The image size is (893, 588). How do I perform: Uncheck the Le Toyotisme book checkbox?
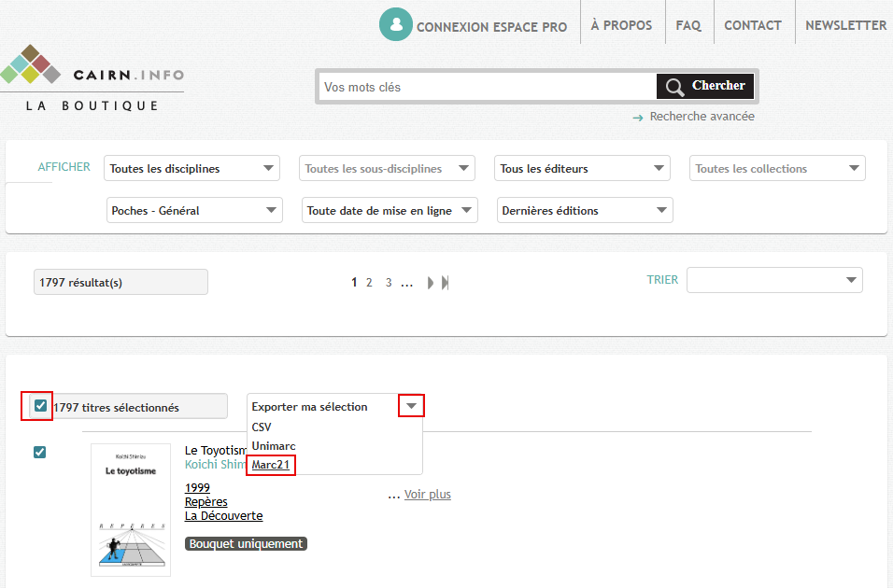coord(39,453)
